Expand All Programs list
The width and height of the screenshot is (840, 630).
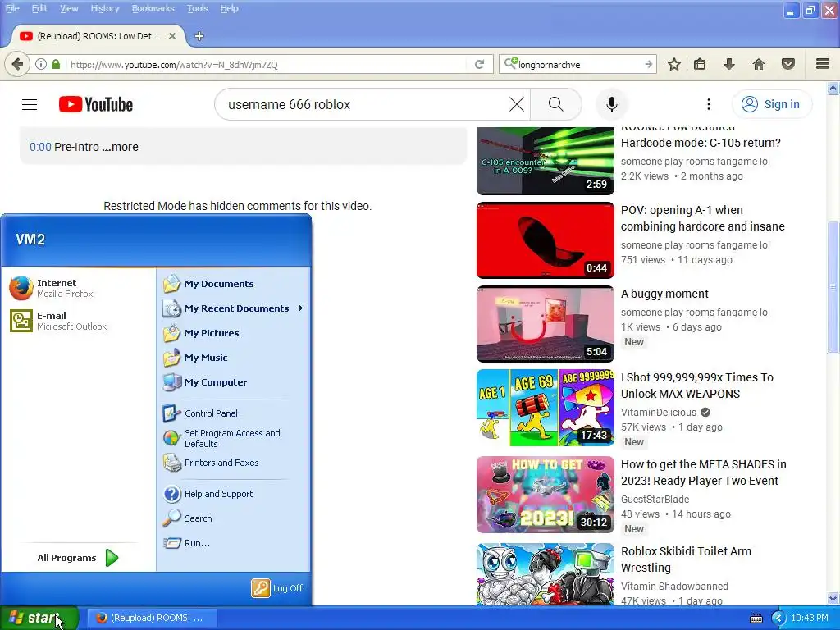79,558
